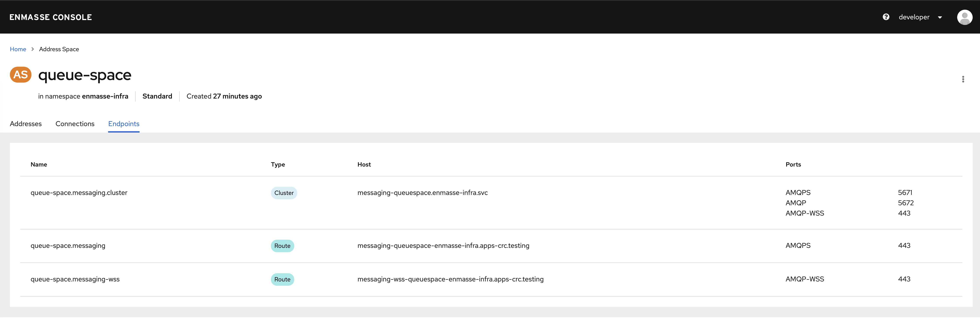980x318 pixels.
Task: Open the kebab actions menu for queue-space
Action: coord(963,79)
